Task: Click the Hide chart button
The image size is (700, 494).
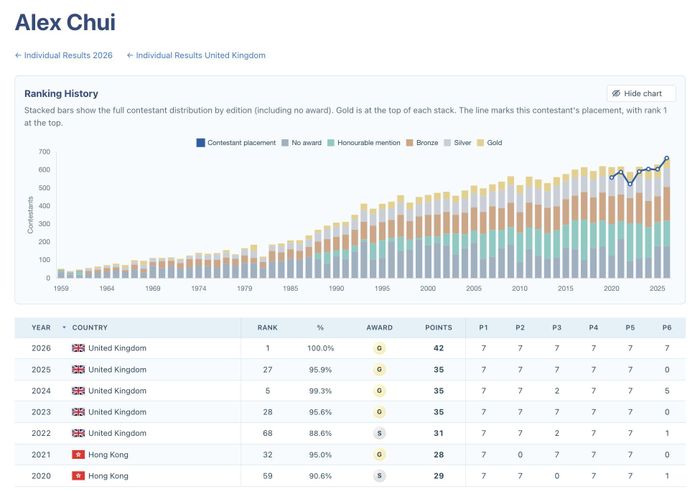Action: click(x=641, y=94)
